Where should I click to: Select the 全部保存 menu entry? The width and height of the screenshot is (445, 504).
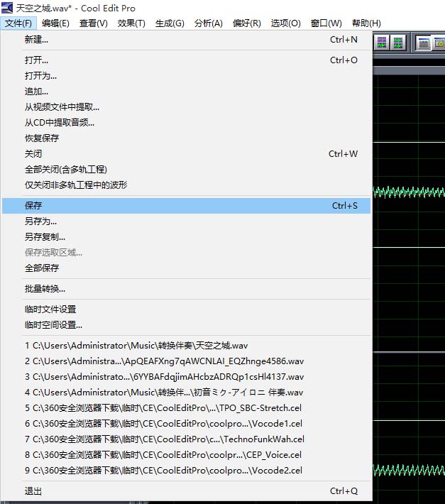186,268
